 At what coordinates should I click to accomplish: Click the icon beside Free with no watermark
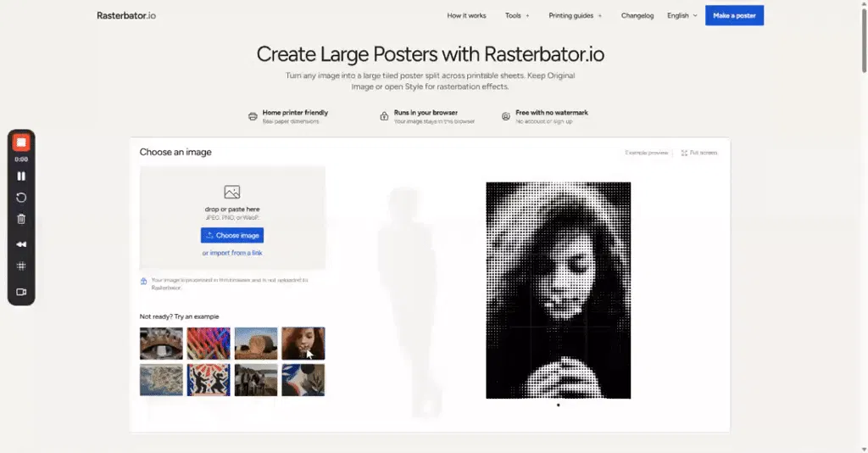[x=505, y=116]
